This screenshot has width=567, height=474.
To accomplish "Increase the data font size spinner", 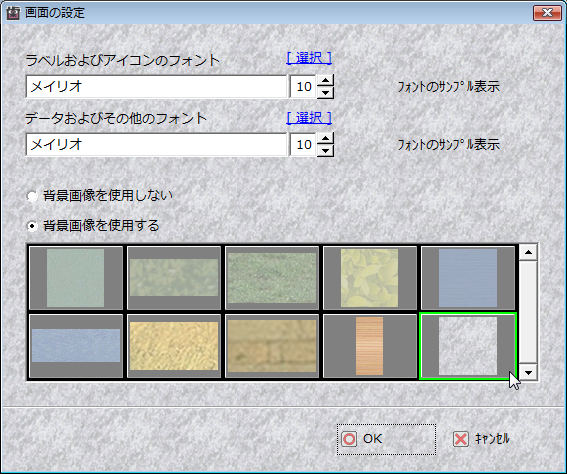I will coord(325,138).
